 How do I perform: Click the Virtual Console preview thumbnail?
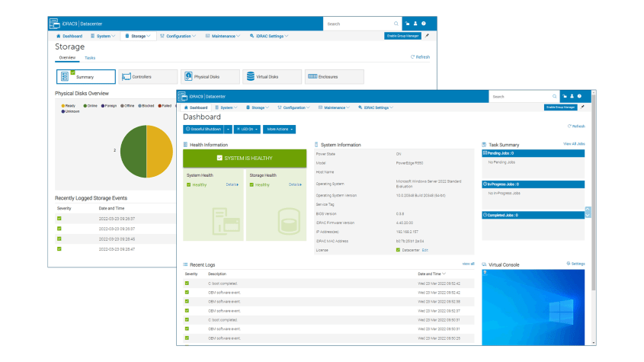pos(536,305)
